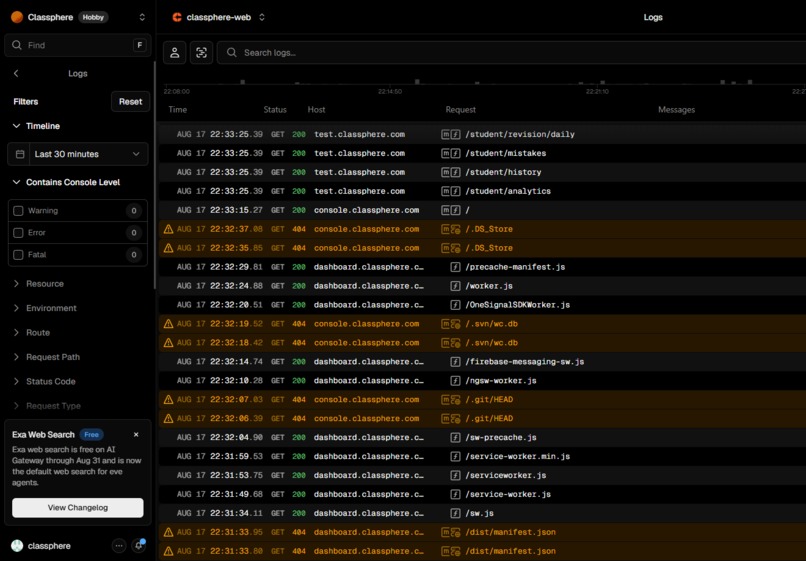Screen dimensions: 806x561
Task: Collapse Contains Console Level section
Action: coord(66,182)
